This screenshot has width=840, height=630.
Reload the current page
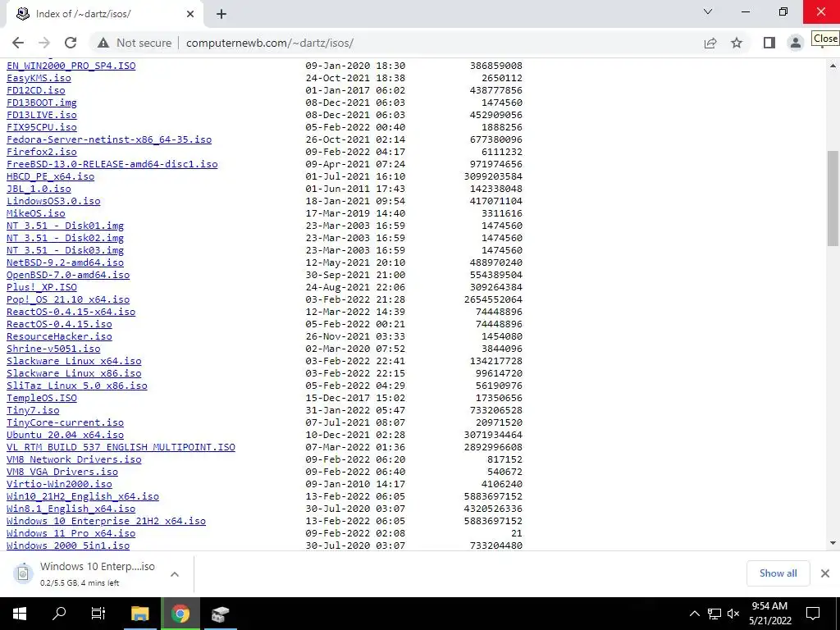[x=71, y=43]
